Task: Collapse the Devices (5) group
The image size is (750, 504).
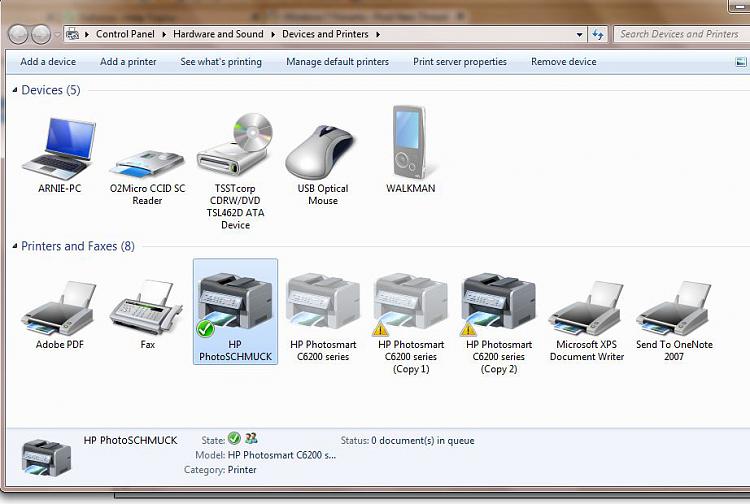Action: [15, 90]
